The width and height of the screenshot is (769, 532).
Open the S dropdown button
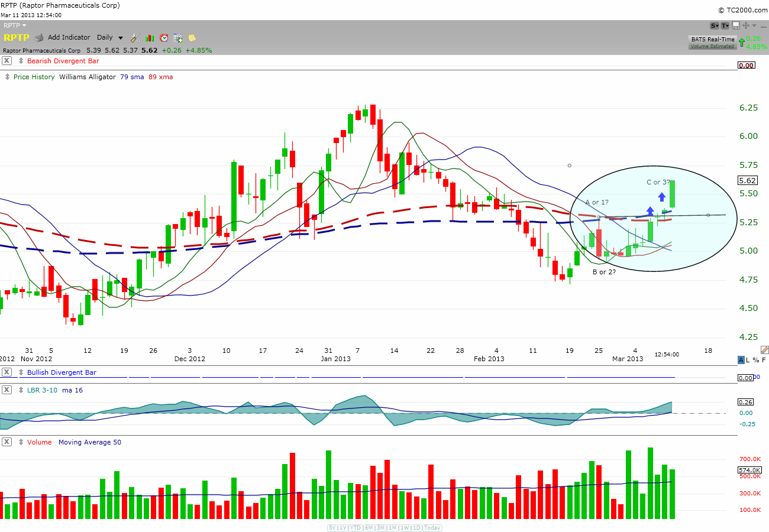(715, 25)
